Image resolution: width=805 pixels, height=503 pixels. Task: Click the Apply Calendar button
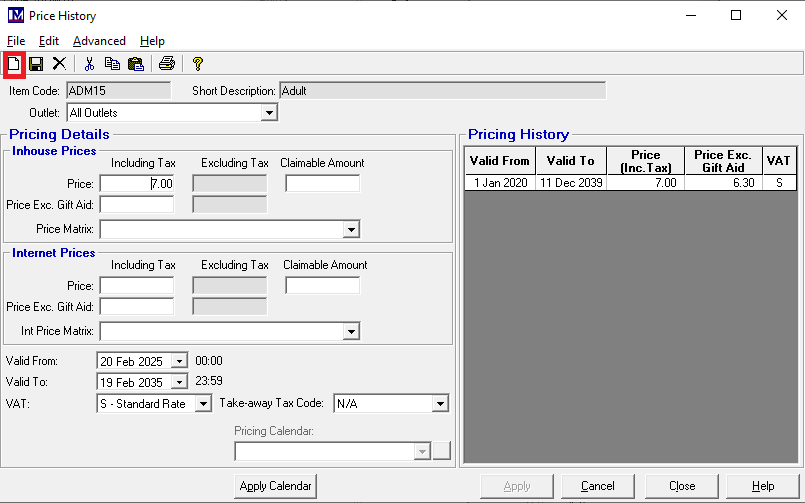point(276,486)
